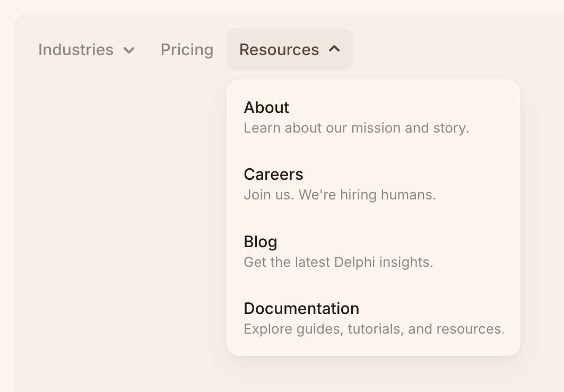The width and height of the screenshot is (564, 392).
Task: Choose Careers from the dropdown panel
Action: click(274, 175)
